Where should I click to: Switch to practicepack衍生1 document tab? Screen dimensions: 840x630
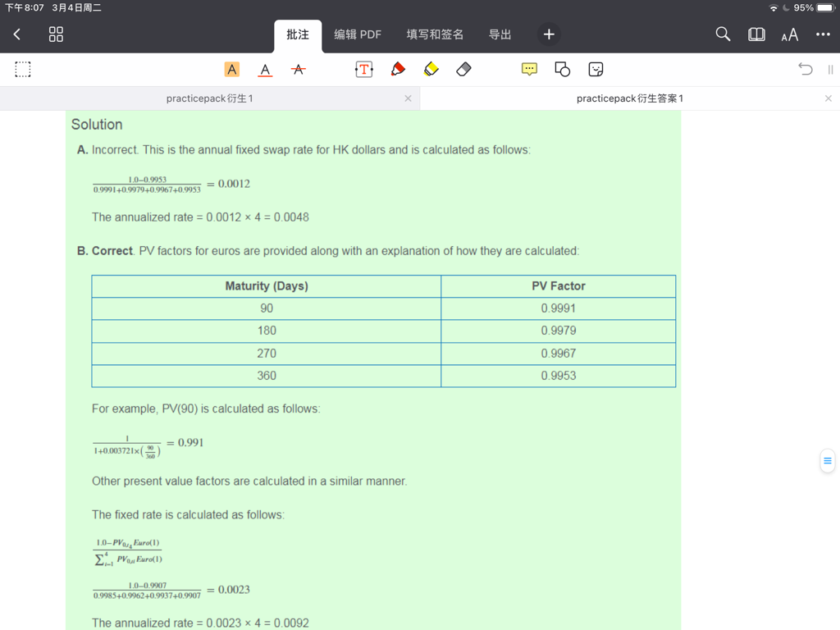click(x=209, y=98)
